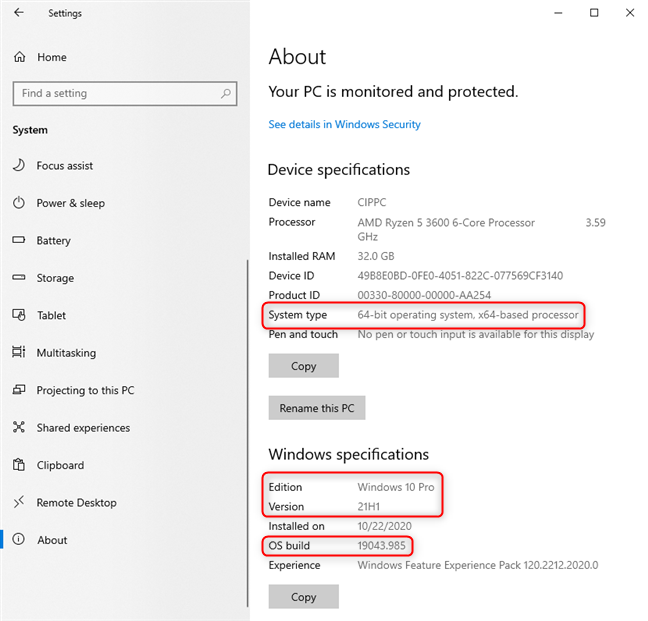Select the Tablet icon
The height and width of the screenshot is (621, 648).
click(x=19, y=315)
